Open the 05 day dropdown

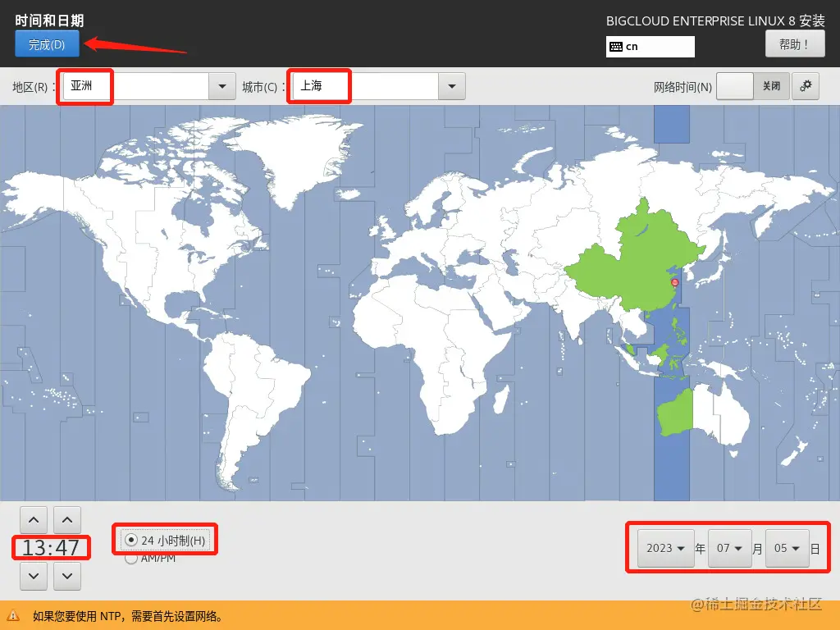[787, 548]
